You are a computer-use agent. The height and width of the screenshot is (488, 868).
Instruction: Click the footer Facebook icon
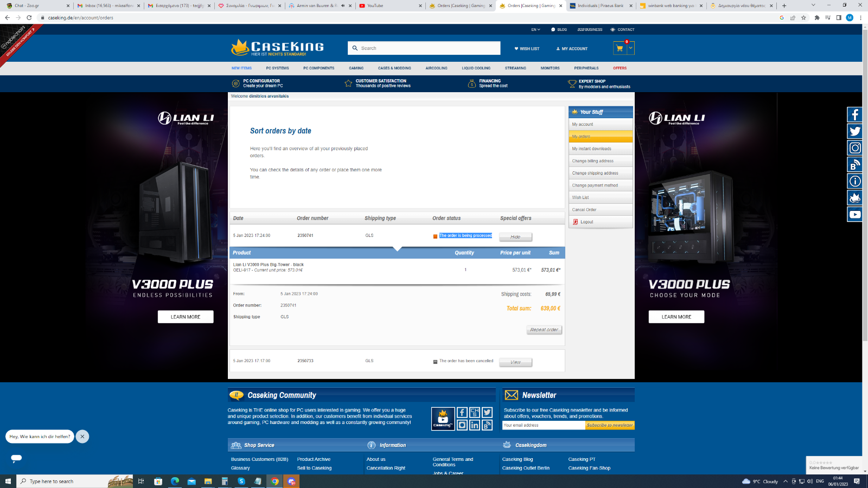462,413
